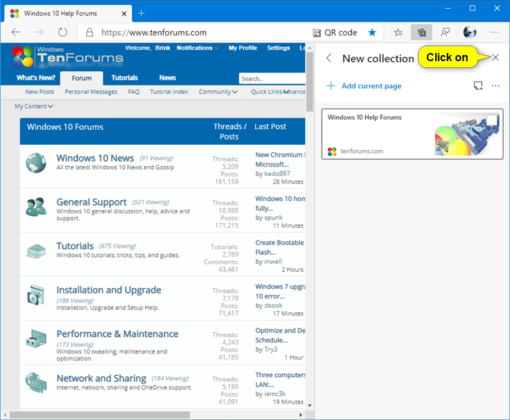510x420 pixels.
Task: Open the News tab
Action: click(167, 77)
